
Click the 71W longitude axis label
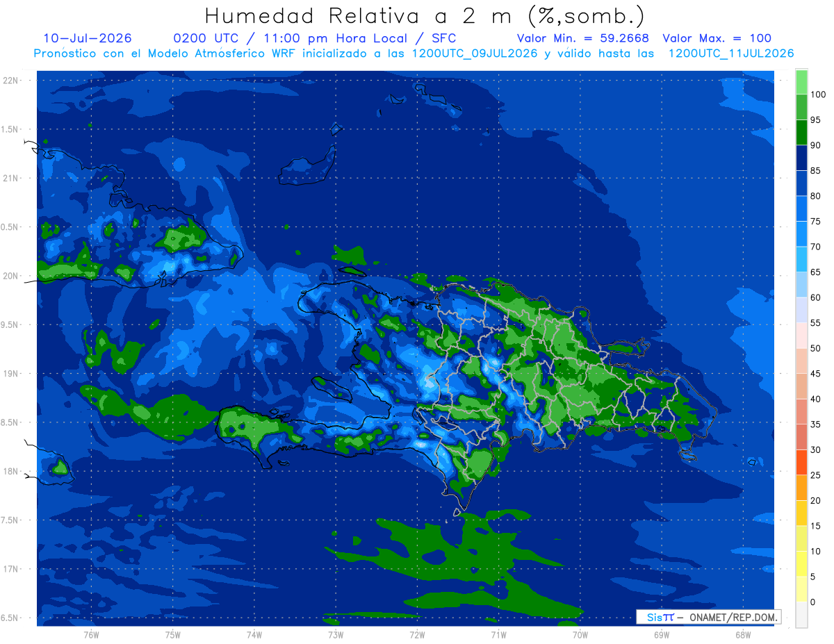click(x=498, y=634)
